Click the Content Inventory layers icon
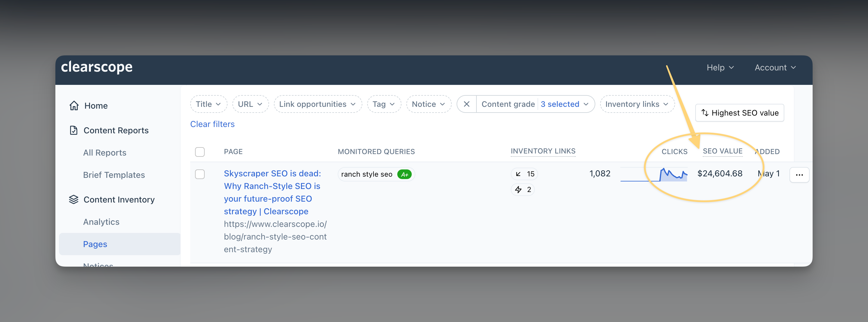868x322 pixels. [73, 200]
